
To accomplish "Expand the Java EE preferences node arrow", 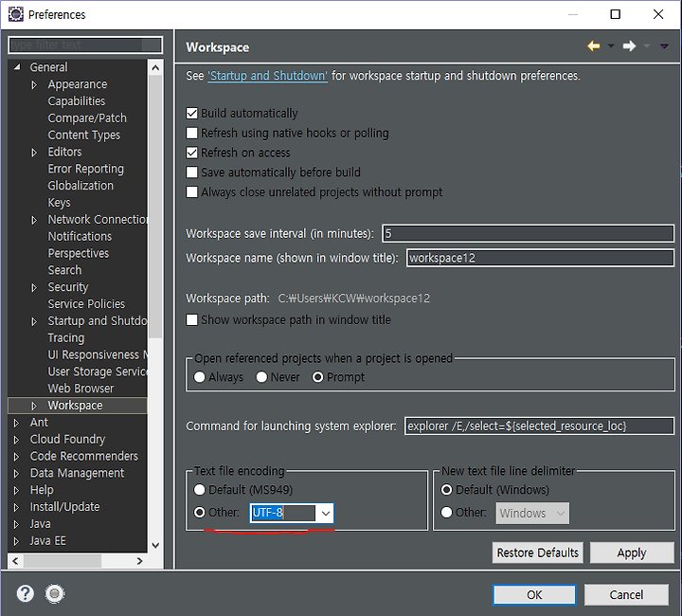I will (16, 541).
